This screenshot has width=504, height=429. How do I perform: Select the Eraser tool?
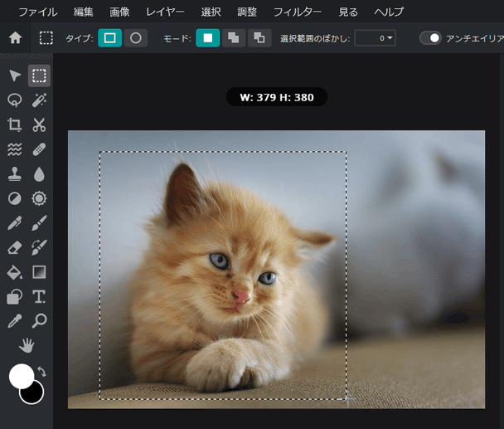15,247
